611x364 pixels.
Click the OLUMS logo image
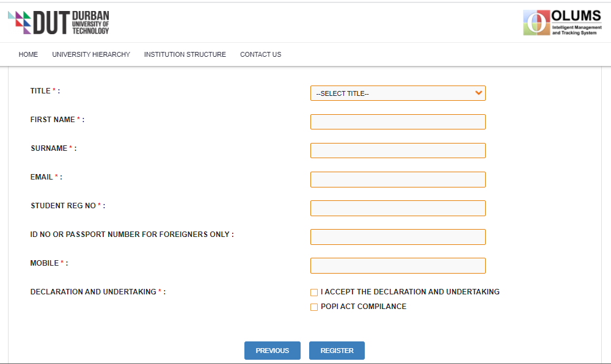[562, 23]
